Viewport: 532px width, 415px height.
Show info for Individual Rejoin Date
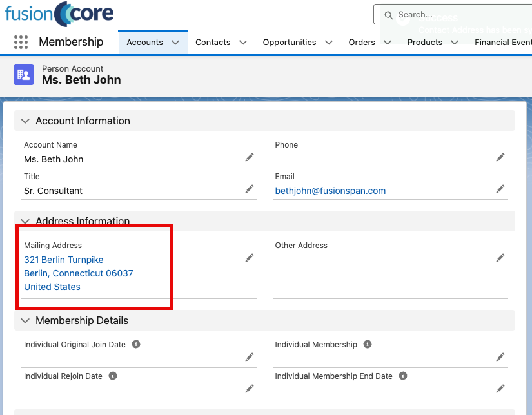[113, 376]
